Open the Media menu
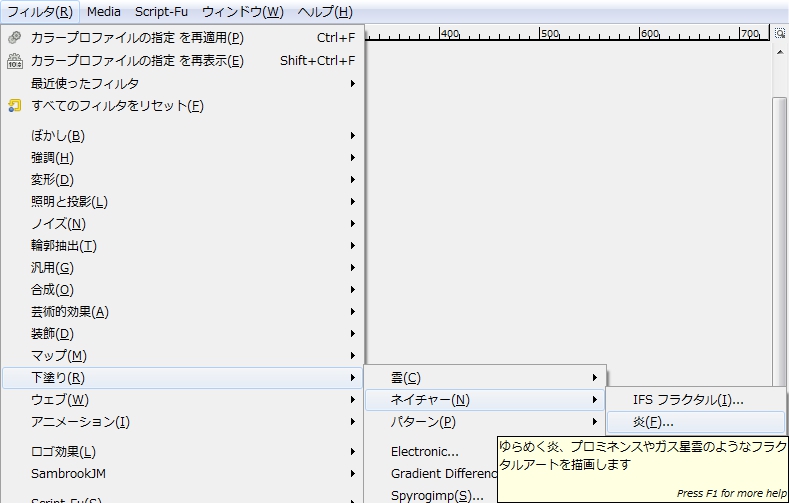Viewport: 789px width, 503px height. 104,12
